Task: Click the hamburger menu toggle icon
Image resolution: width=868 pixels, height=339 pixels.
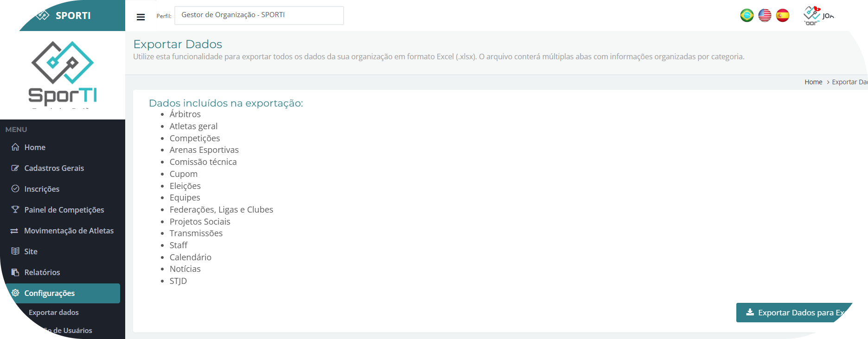Action: click(x=141, y=17)
